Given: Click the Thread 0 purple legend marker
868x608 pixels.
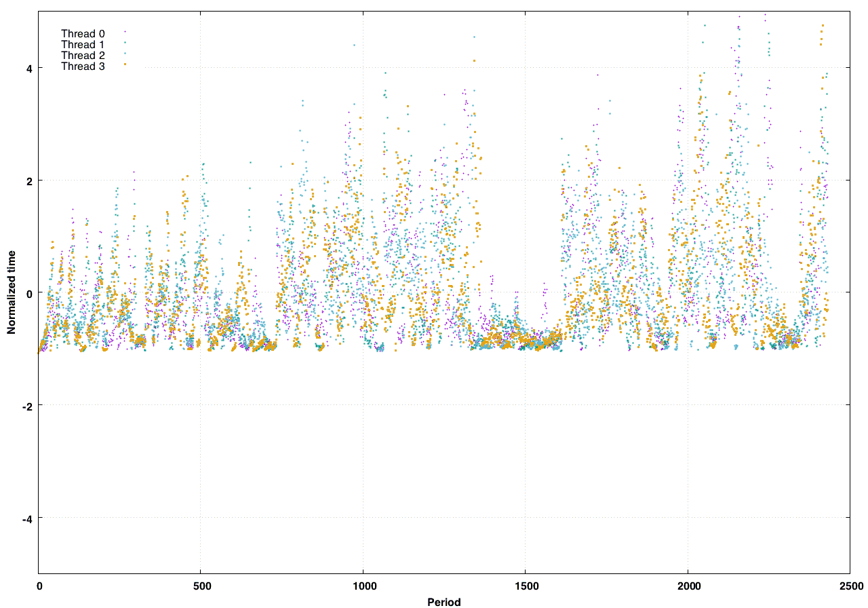Looking at the screenshot, I should coord(125,32).
